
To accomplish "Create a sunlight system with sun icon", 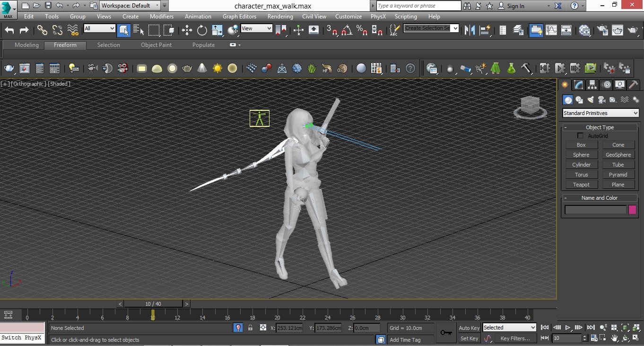I will coord(217,69).
